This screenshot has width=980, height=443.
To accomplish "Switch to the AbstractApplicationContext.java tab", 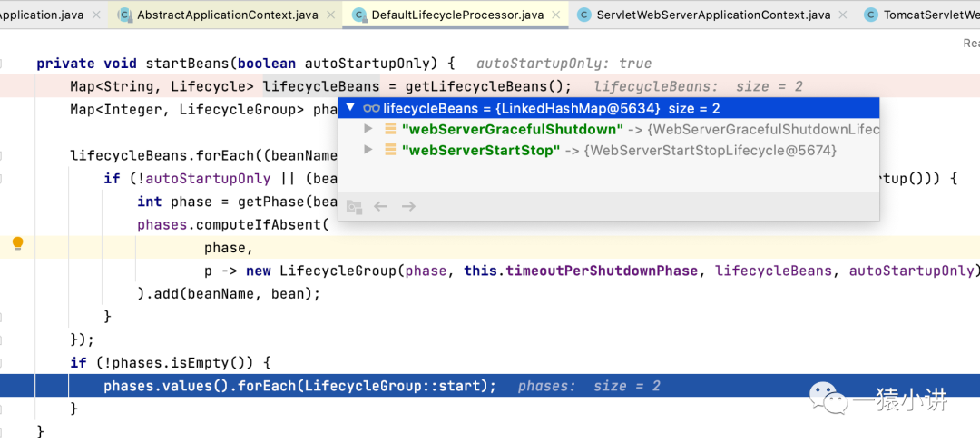I will pyautogui.click(x=225, y=15).
